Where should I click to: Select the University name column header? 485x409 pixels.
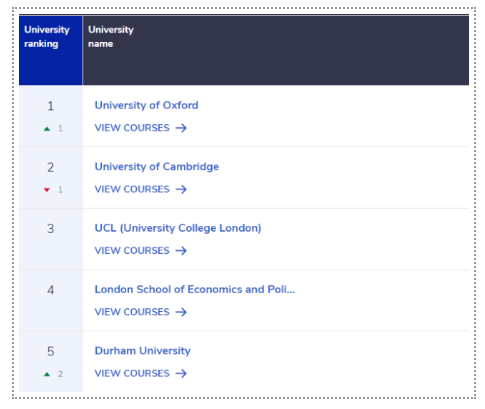pos(276,50)
